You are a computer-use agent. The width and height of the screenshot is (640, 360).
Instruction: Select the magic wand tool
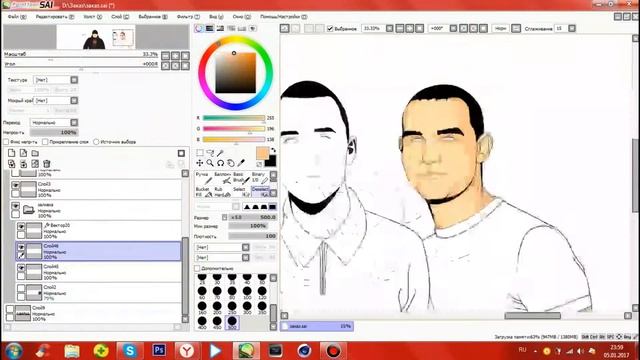click(220, 153)
